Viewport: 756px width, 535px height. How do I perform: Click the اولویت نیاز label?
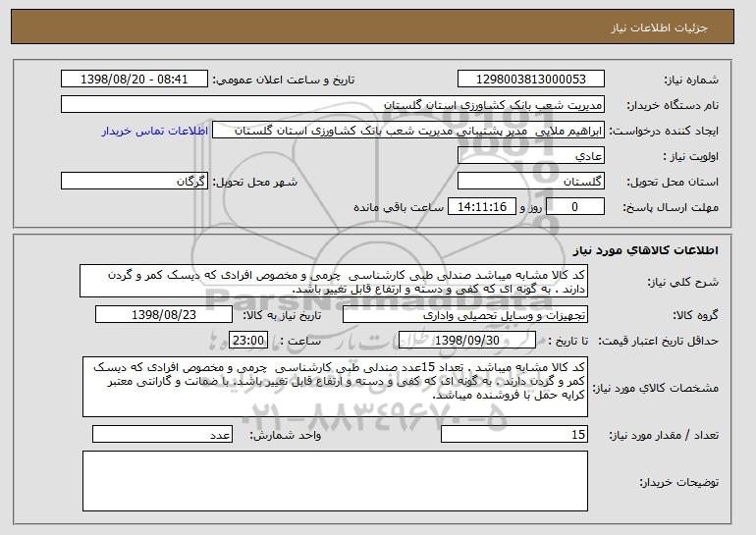tap(691, 157)
